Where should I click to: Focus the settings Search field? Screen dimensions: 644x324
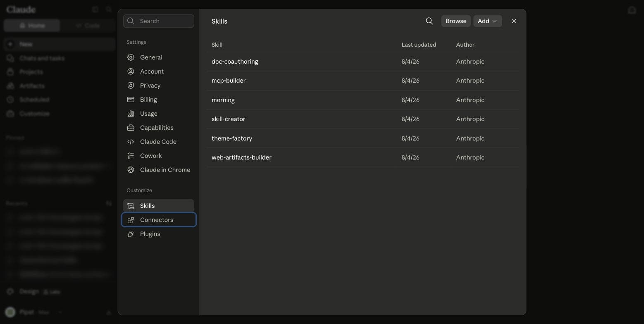click(159, 21)
